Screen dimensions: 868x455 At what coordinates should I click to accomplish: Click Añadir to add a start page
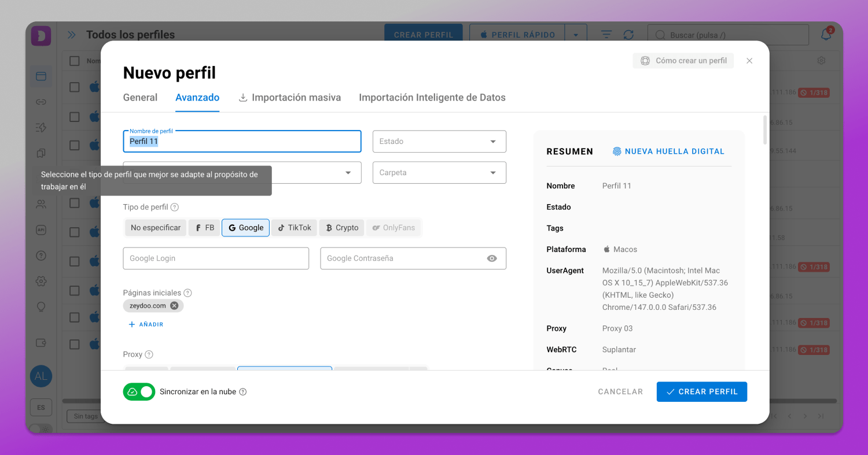coord(146,325)
